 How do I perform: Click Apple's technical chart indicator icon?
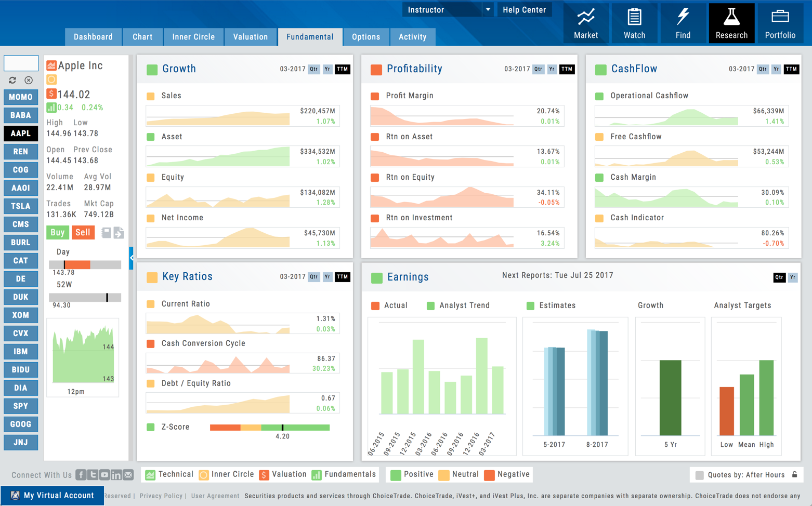[x=51, y=65]
